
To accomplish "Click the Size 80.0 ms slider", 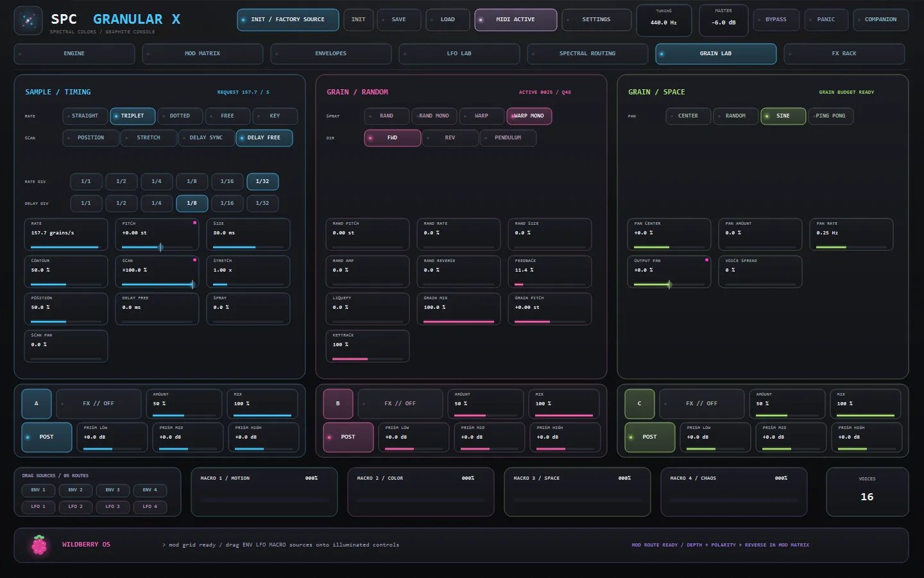I will pyautogui.click(x=248, y=234).
